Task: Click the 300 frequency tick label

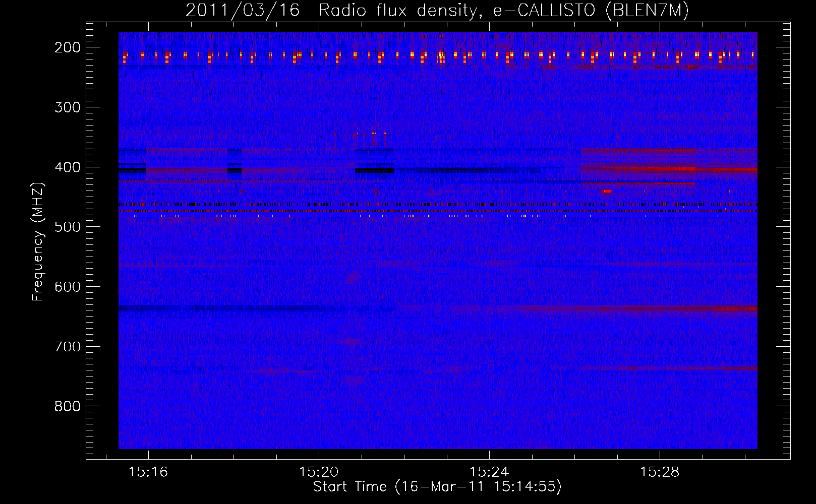Action: [68, 107]
